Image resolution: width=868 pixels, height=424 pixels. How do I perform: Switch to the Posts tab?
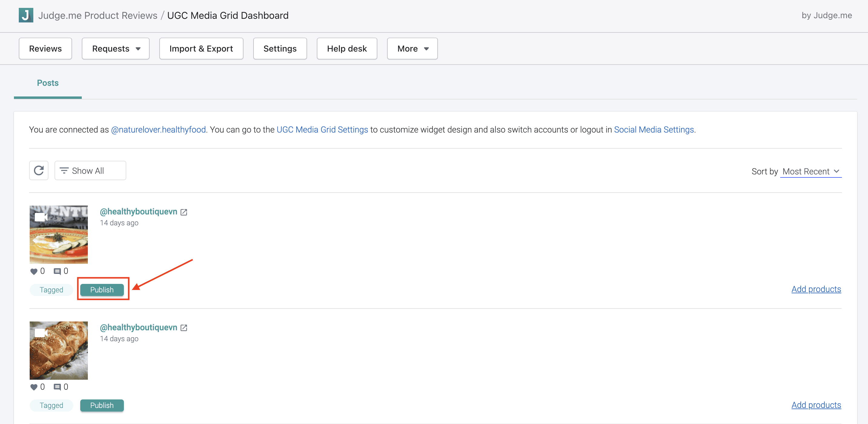48,83
